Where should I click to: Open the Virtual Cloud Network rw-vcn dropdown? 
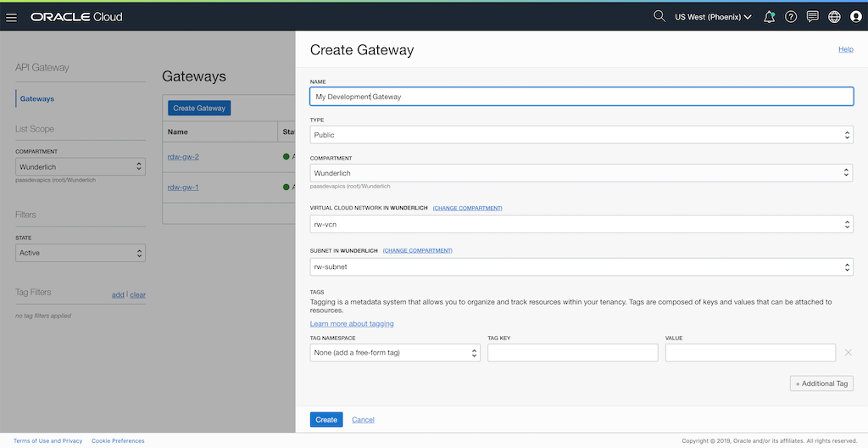[581, 224]
